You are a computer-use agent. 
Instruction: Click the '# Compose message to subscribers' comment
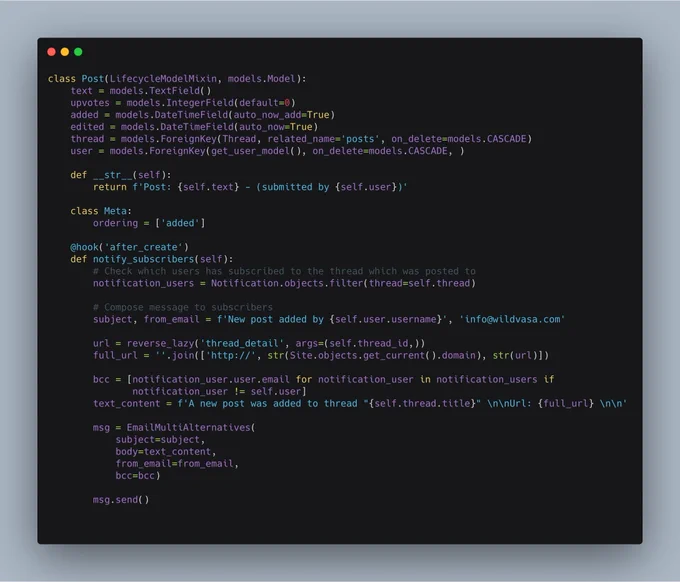tap(183, 307)
